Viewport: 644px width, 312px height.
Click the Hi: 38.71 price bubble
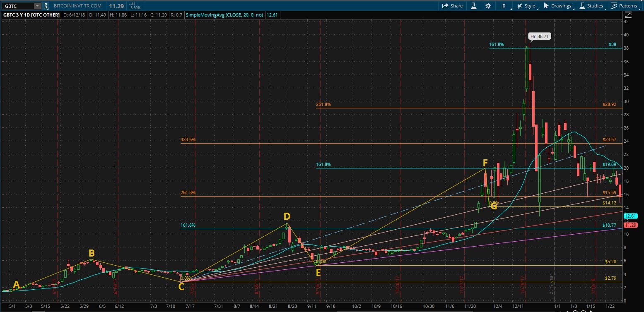tap(540, 36)
